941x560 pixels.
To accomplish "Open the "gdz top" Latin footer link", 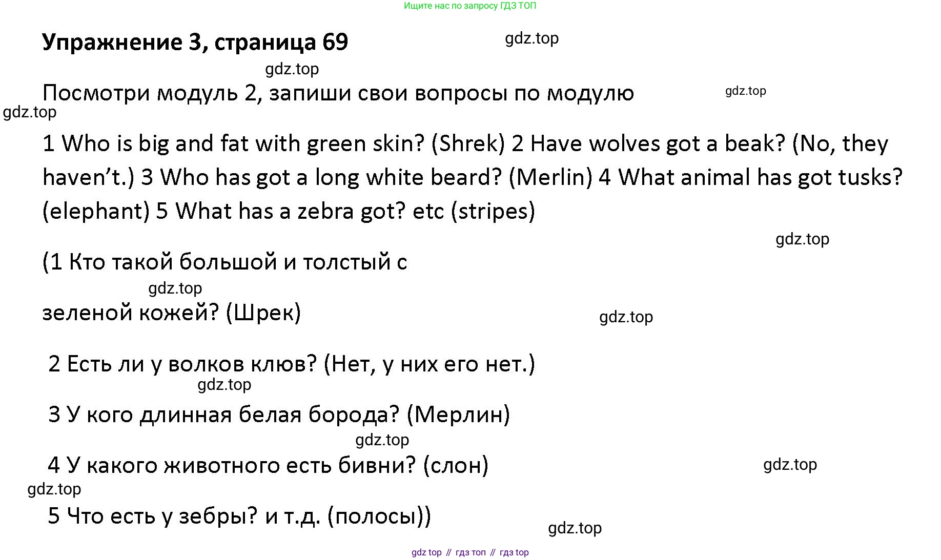I will coord(426,552).
